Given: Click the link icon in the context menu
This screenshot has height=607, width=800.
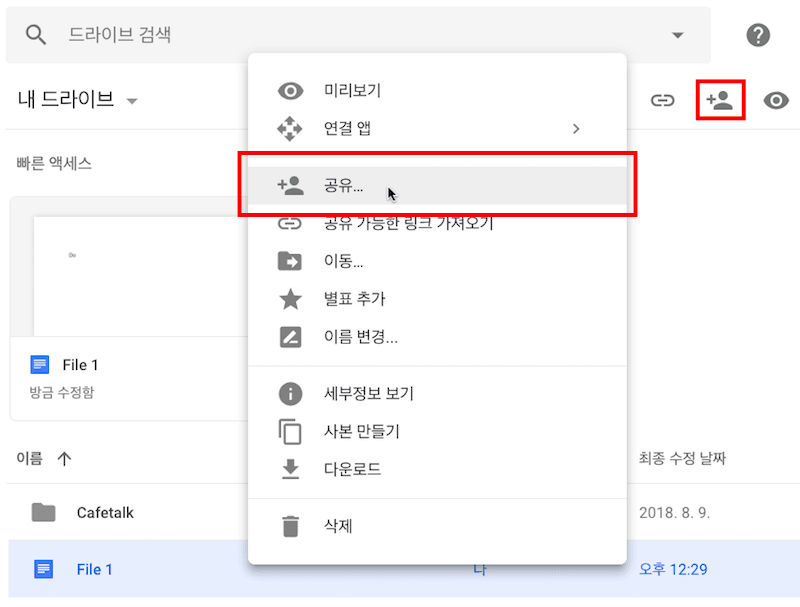Looking at the screenshot, I should 290,223.
